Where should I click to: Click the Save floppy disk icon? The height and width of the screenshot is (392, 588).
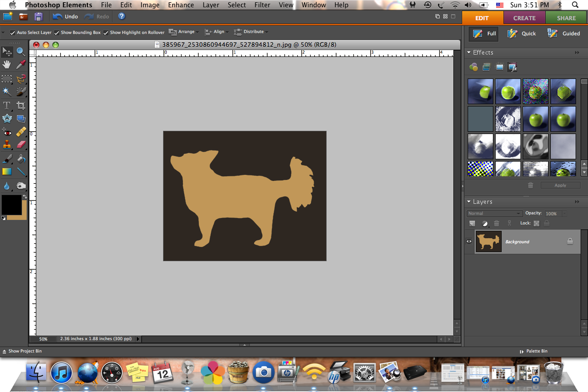point(39,17)
